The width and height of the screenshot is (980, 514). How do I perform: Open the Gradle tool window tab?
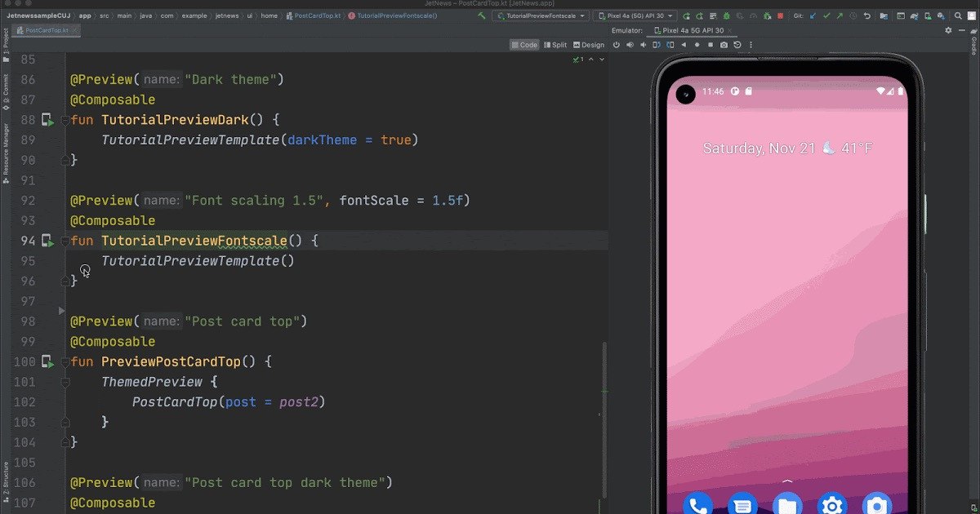975,42
